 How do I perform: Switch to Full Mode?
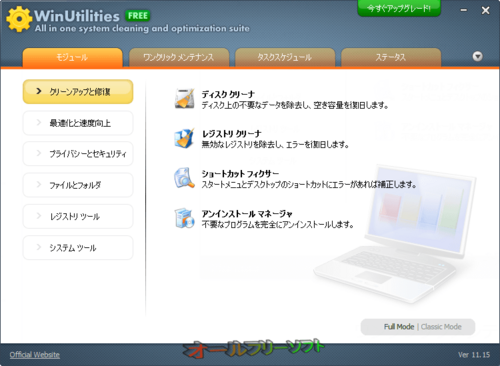[399, 327]
